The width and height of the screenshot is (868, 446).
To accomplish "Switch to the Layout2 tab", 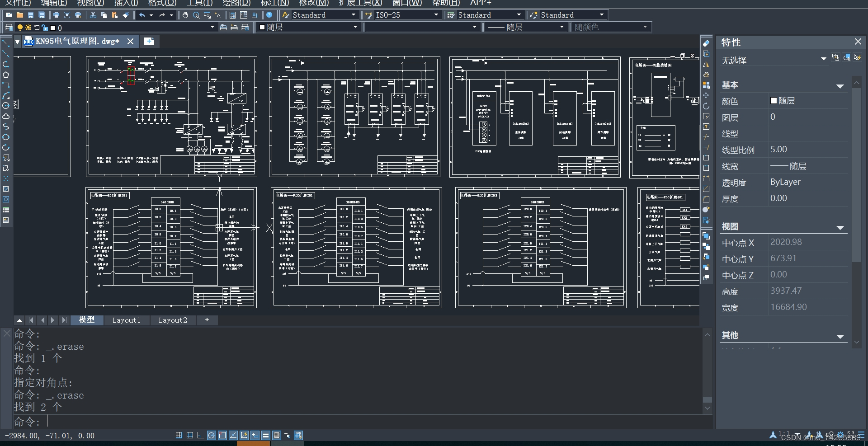I will click(173, 320).
